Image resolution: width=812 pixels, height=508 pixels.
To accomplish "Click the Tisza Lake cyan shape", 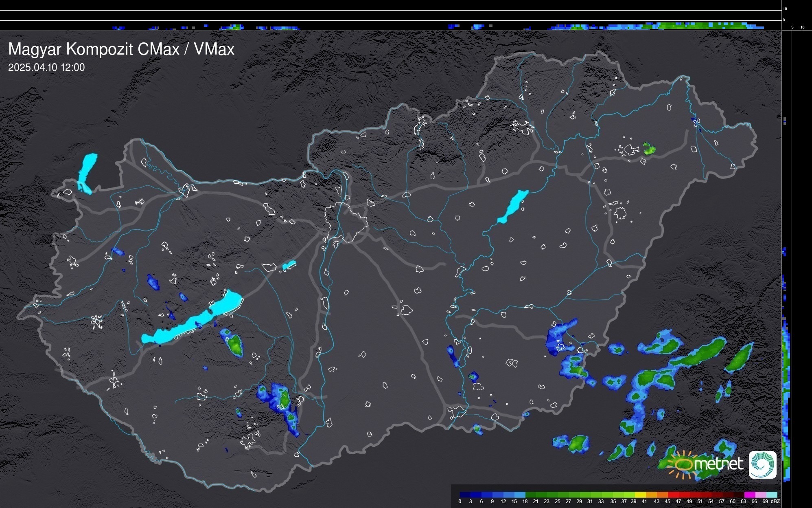I will (x=512, y=207).
